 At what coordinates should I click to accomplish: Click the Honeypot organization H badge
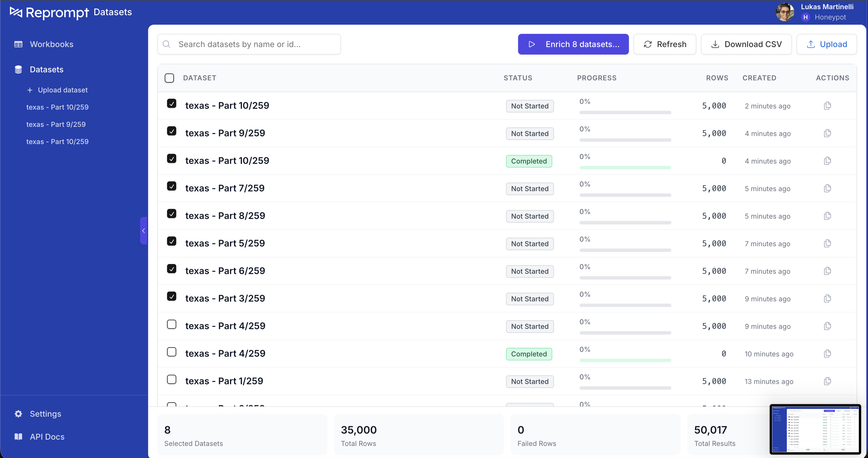click(x=805, y=17)
